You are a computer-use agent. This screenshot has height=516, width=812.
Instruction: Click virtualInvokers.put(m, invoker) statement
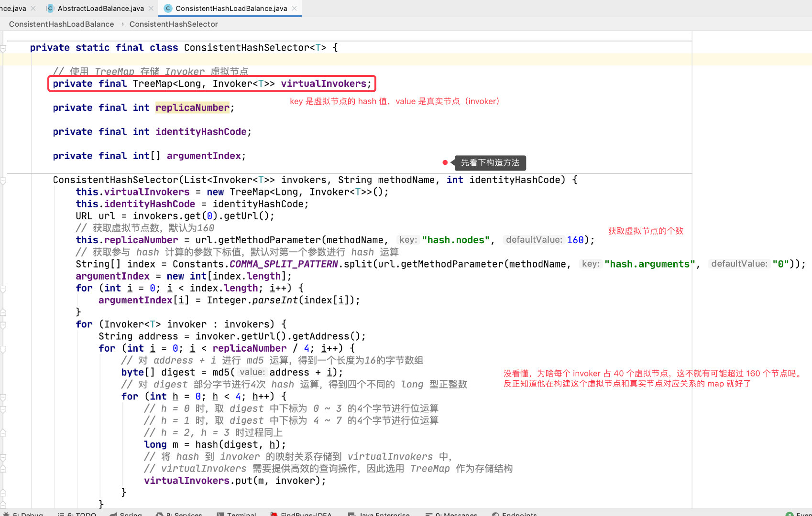pyautogui.click(x=235, y=481)
